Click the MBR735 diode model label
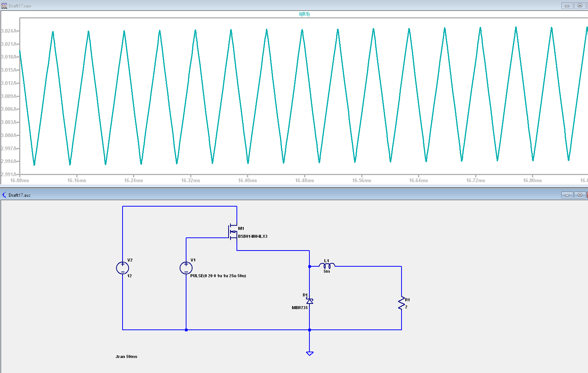This screenshot has height=373, width=588. coord(300,308)
